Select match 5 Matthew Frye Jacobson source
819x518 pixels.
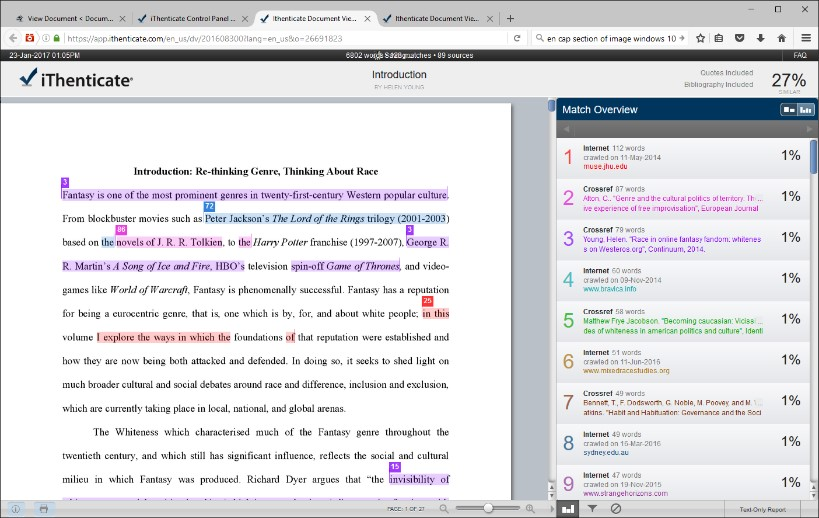(684, 321)
